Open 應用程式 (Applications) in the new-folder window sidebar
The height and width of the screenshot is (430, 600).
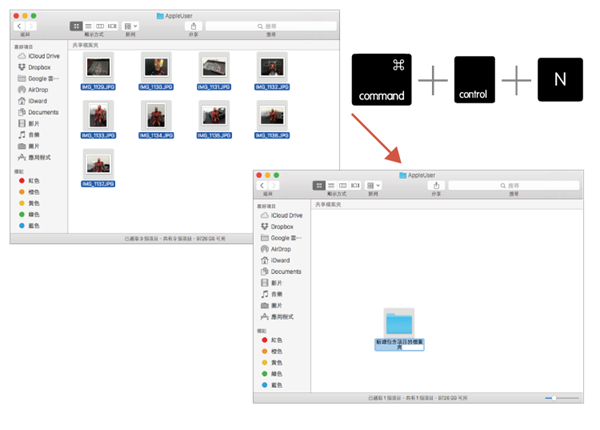point(277,317)
